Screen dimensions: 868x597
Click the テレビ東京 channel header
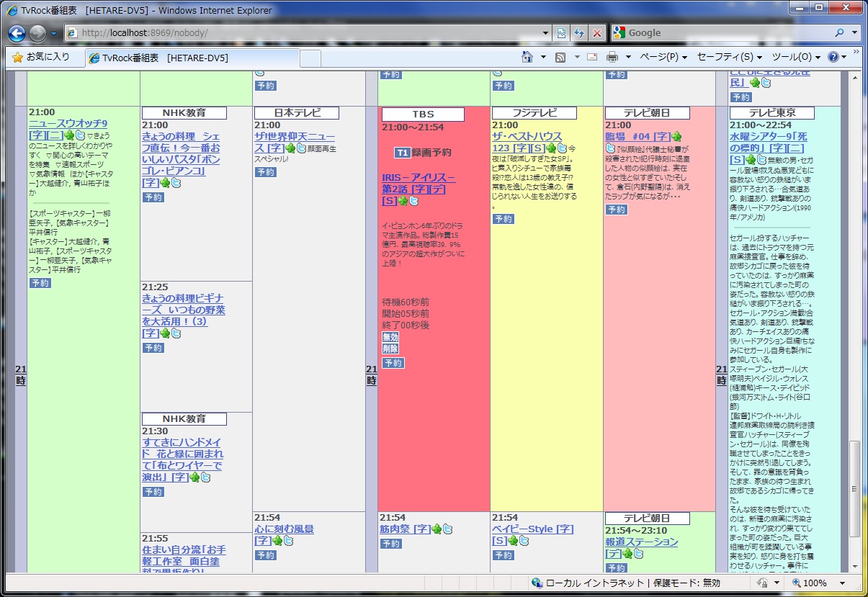tap(771, 113)
